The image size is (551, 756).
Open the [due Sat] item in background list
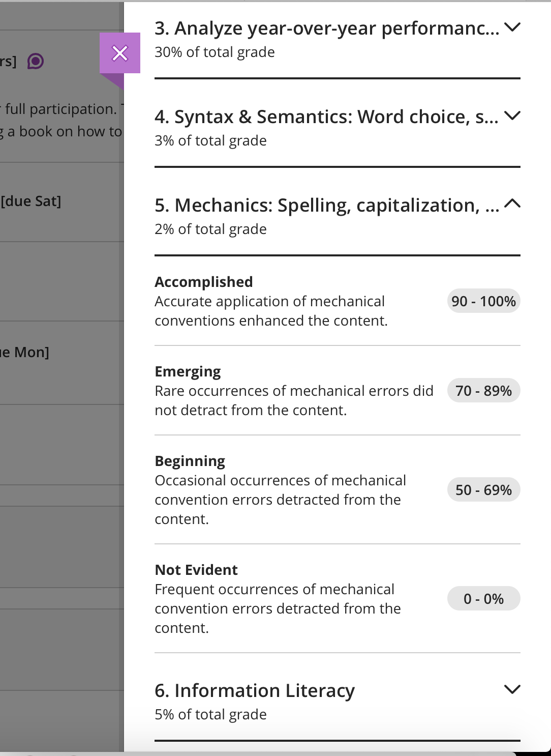pos(30,201)
